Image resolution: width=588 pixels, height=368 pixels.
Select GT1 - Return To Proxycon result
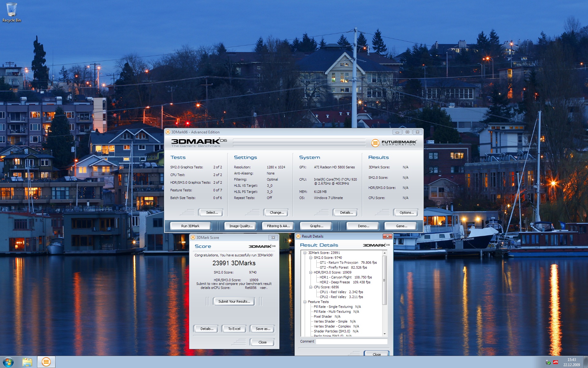(x=348, y=263)
